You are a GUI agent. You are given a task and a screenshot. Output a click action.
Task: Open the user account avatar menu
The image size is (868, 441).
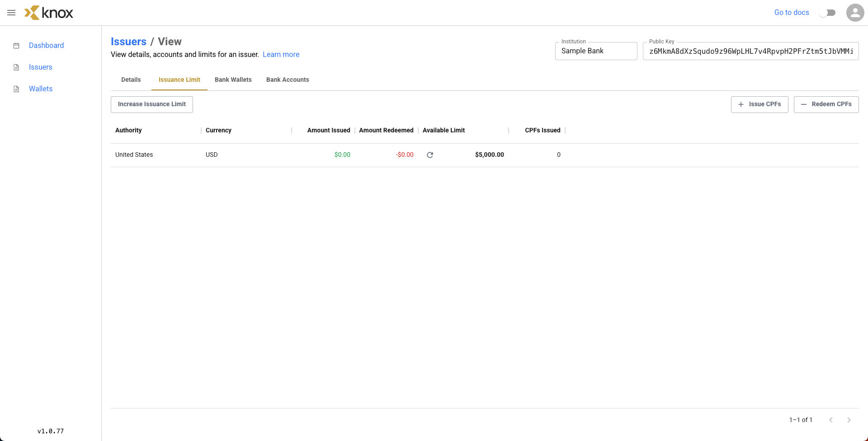(x=855, y=13)
